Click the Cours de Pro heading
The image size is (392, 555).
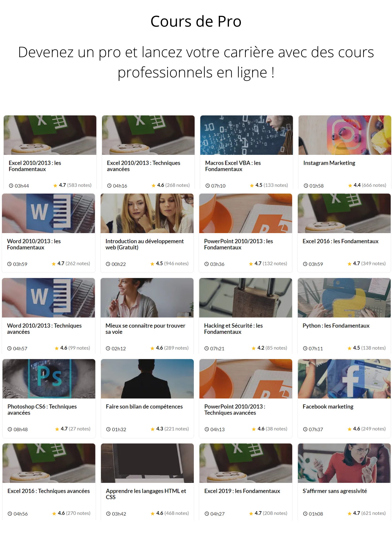(196, 21)
